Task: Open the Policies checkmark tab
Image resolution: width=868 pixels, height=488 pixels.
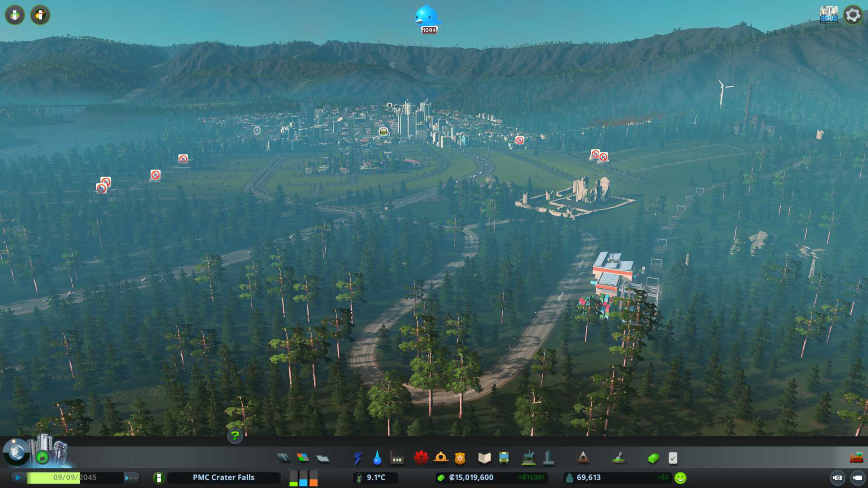Action: [673, 458]
